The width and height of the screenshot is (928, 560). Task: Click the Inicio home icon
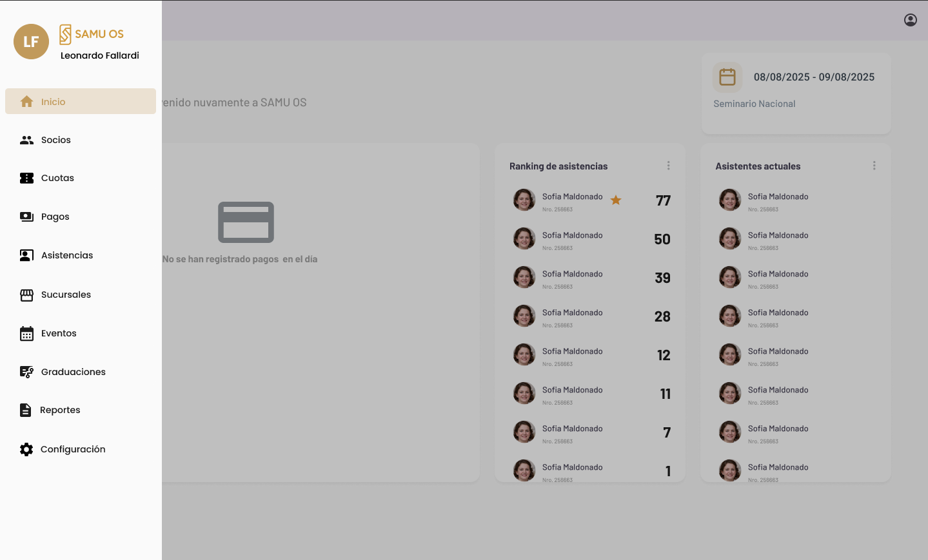coord(26,102)
